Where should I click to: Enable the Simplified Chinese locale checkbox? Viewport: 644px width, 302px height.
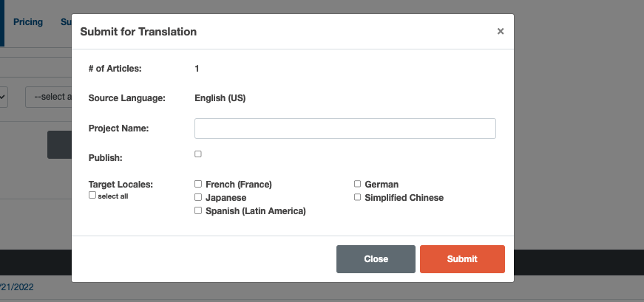point(358,197)
